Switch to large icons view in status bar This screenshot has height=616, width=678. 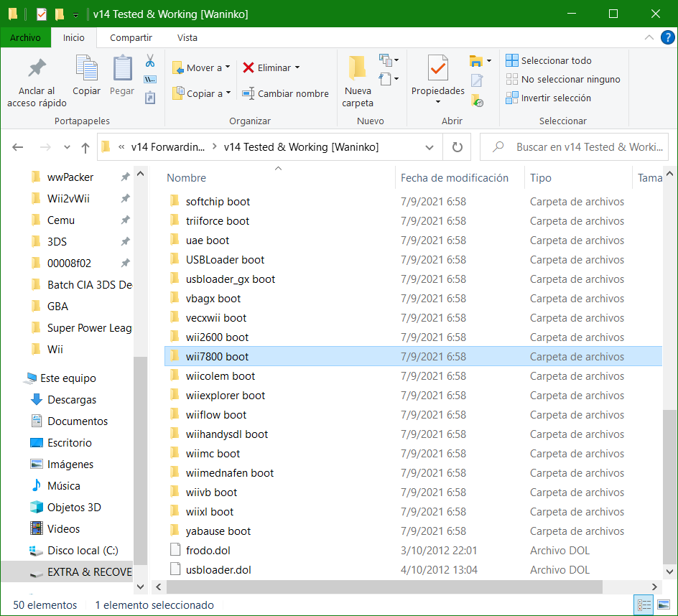(x=664, y=605)
